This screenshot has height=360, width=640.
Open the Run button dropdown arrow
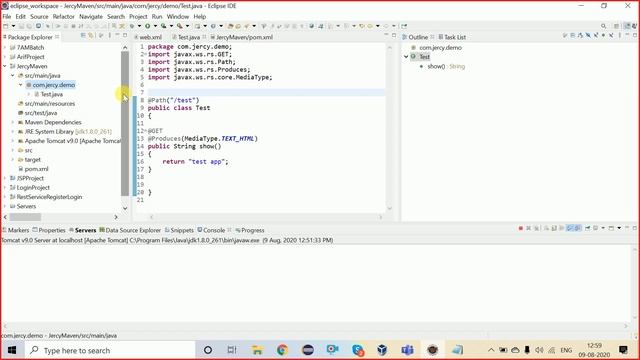click(x=155, y=26)
